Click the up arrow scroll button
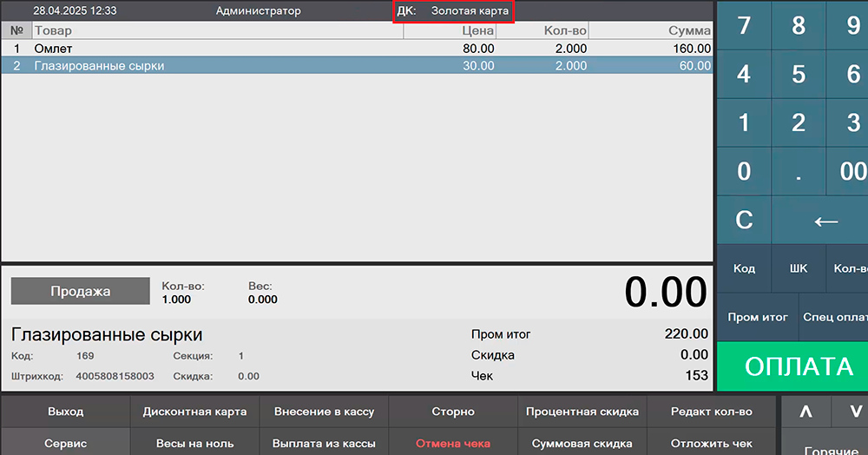This screenshot has width=868, height=455. click(x=806, y=412)
